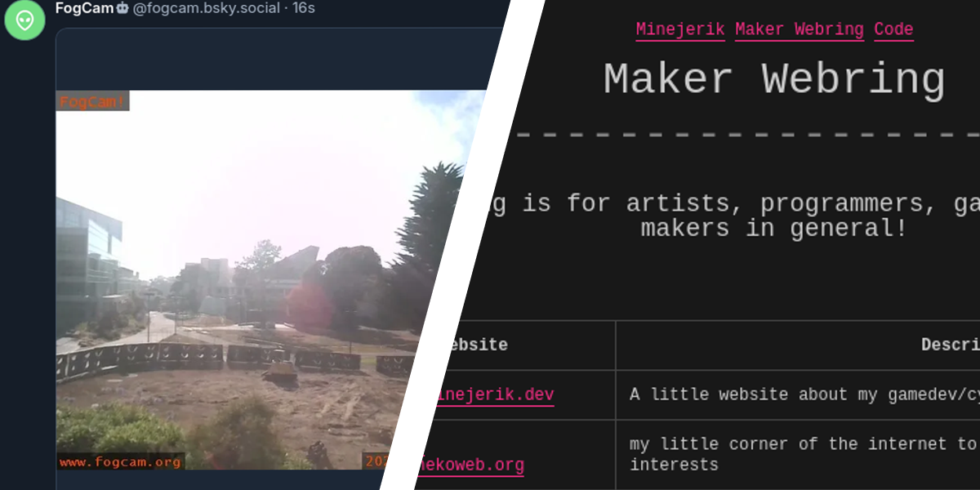The height and width of the screenshot is (490, 980).
Task: Select the 'makers in general!' text
Action: click(x=773, y=228)
